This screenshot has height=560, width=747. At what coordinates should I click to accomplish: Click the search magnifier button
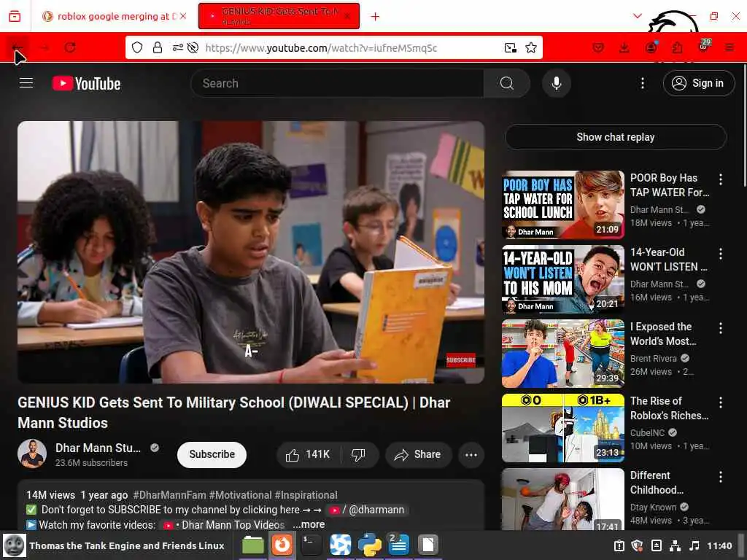(507, 83)
